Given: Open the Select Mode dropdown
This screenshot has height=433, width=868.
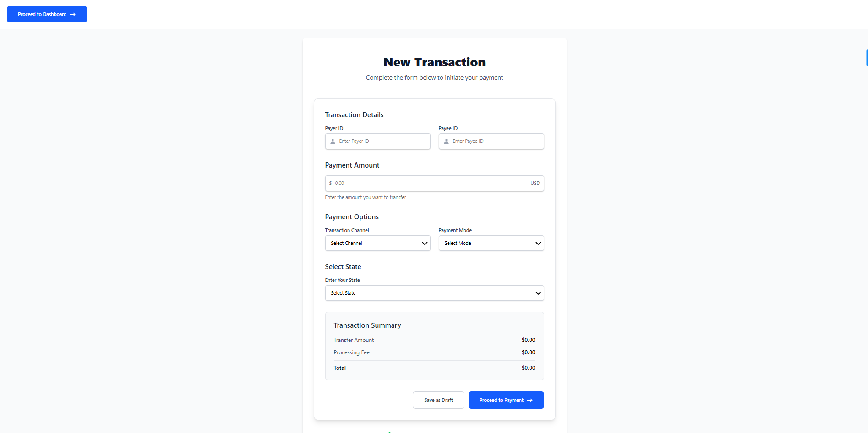Looking at the screenshot, I should 486,244.
